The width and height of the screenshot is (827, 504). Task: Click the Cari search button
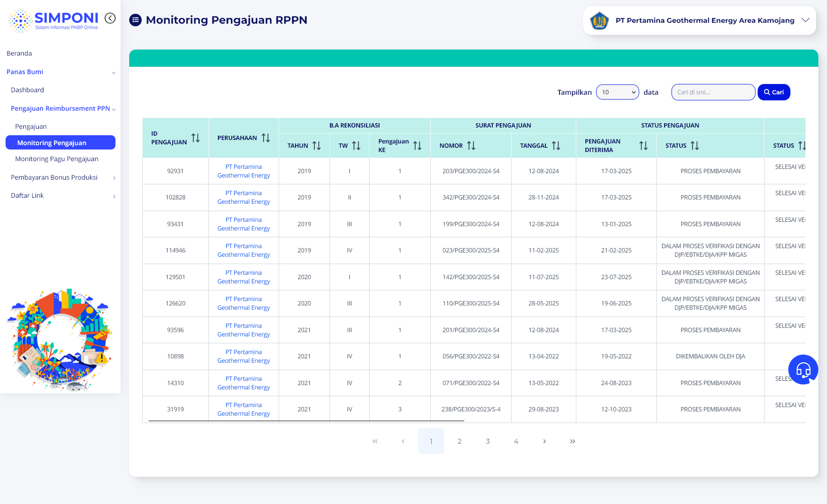pos(774,92)
